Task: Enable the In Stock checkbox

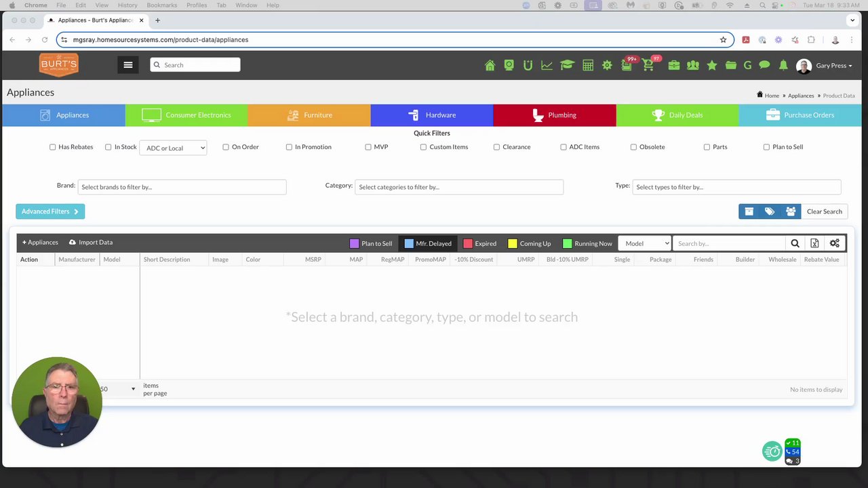Action: click(x=108, y=147)
